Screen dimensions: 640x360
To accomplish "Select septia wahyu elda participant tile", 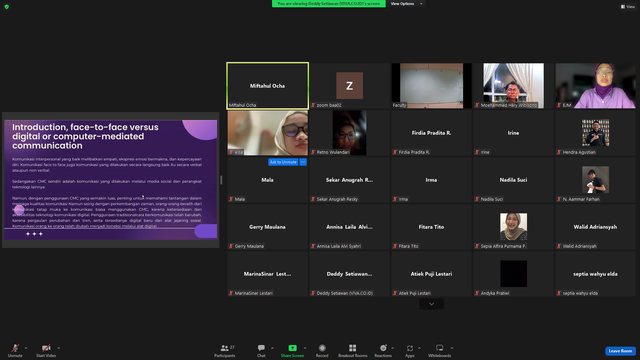I will click(596, 274).
